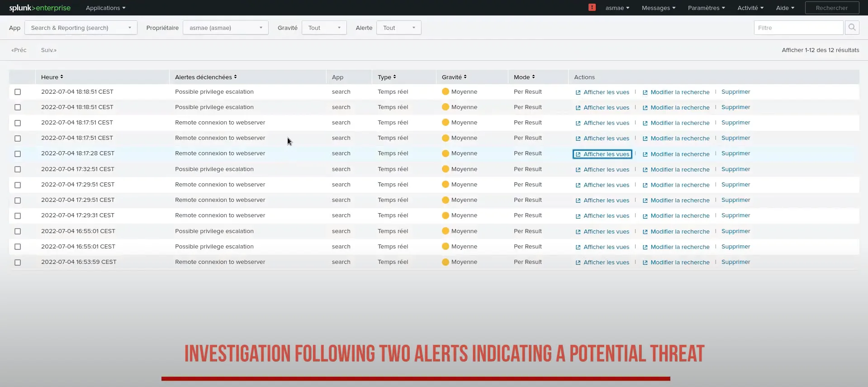The image size is (868, 387).
Task: Select checkbox of 17:32:51 alert row
Action: click(x=18, y=169)
